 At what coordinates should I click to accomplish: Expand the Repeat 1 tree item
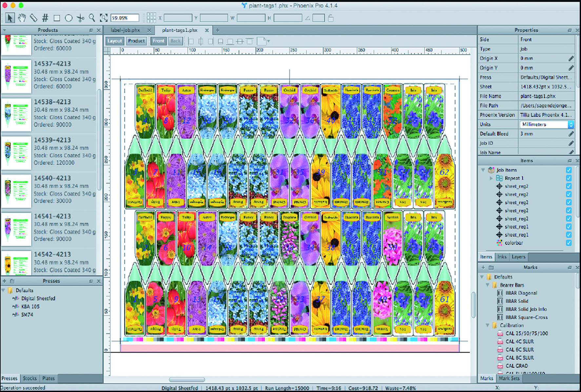(x=491, y=178)
